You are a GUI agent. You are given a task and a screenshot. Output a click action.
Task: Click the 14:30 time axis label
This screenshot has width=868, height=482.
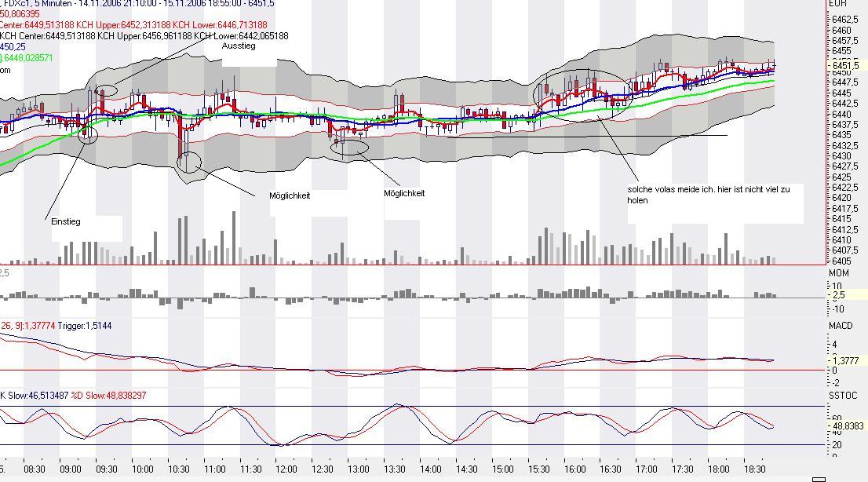[x=467, y=469]
